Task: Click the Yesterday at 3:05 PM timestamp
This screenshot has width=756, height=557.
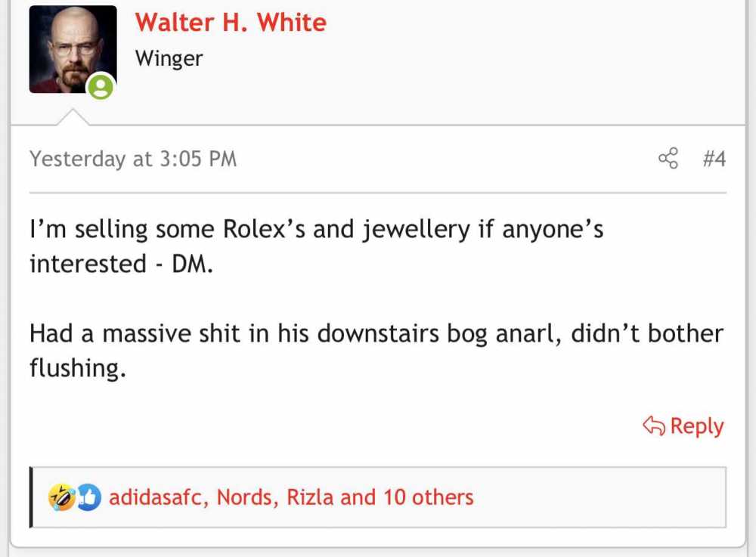Action: (x=133, y=159)
